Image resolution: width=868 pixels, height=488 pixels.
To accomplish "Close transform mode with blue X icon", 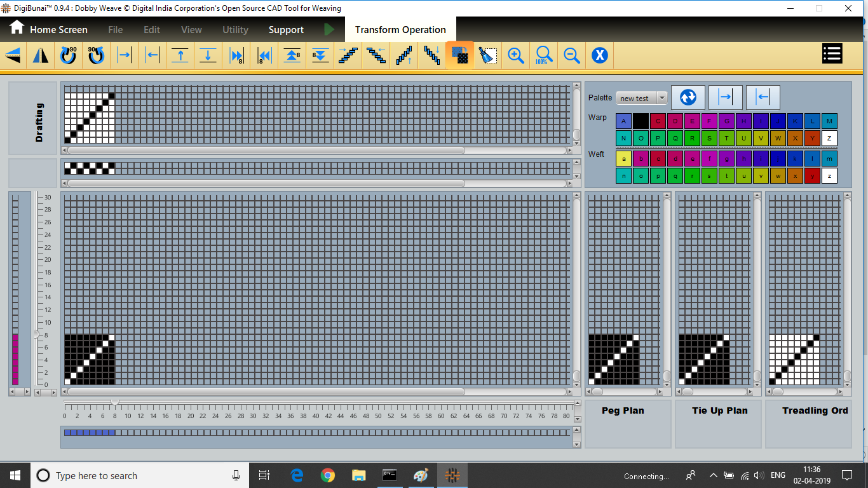I will click(600, 56).
